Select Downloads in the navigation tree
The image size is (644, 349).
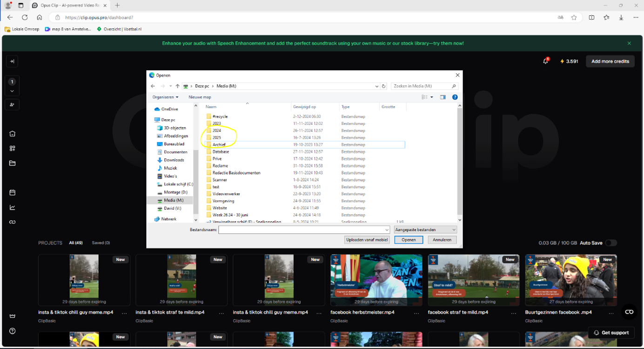[x=174, y=160]
